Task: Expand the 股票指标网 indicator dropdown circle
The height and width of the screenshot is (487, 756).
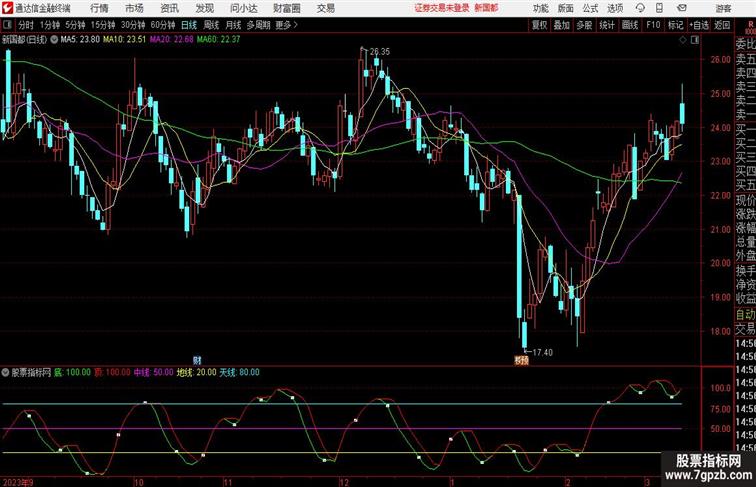Action: (5, 372)
